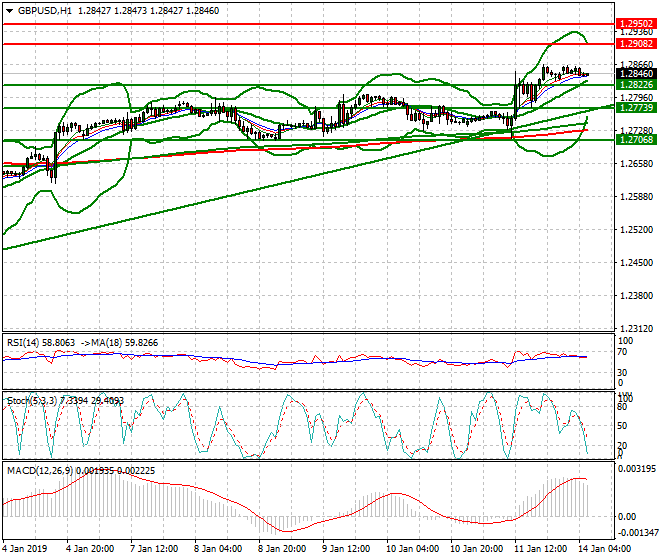
Task: Click the 1.26580 price scale value
Action: click(636, 163)
